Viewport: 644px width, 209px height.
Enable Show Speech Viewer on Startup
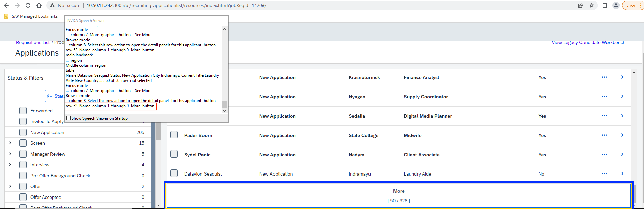coord(68,118)
